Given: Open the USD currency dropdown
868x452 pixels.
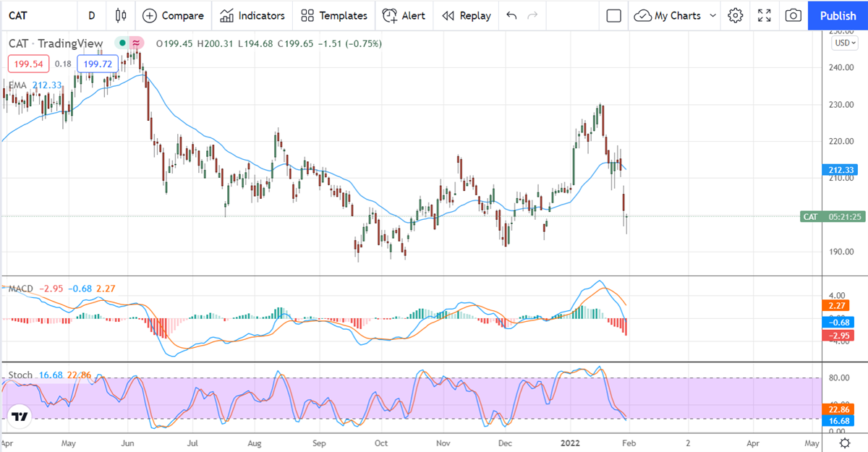Looking at the screenshot, I should [843, 43].
